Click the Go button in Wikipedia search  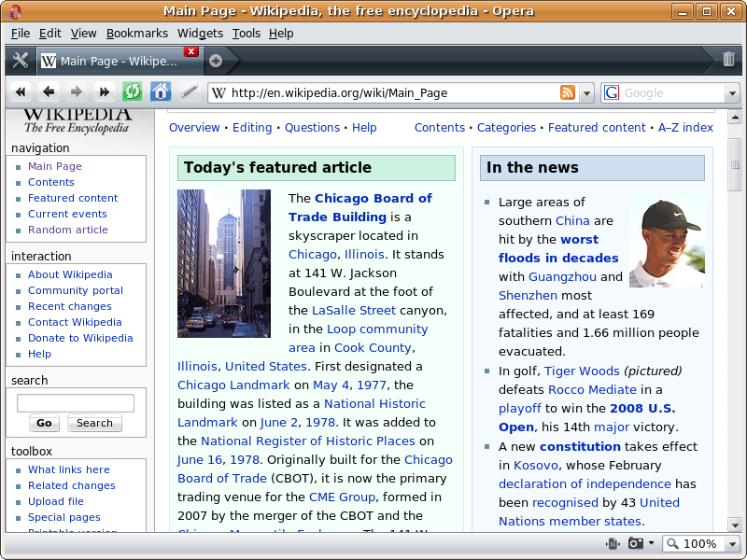[44, 423]
